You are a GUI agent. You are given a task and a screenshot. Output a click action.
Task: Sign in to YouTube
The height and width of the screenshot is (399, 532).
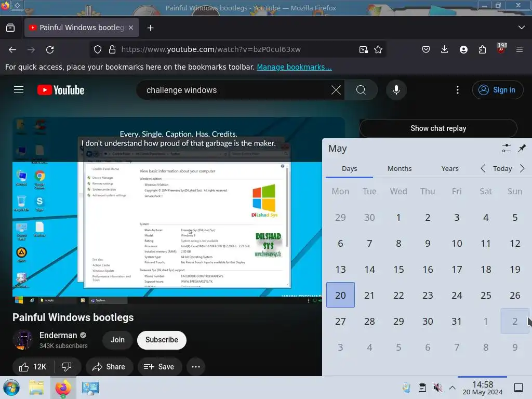497,90
